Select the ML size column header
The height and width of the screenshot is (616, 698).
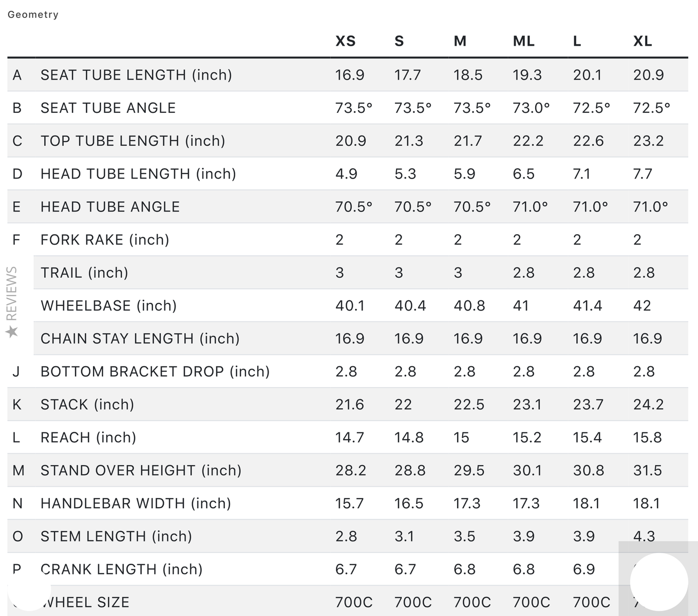point(523,41)
